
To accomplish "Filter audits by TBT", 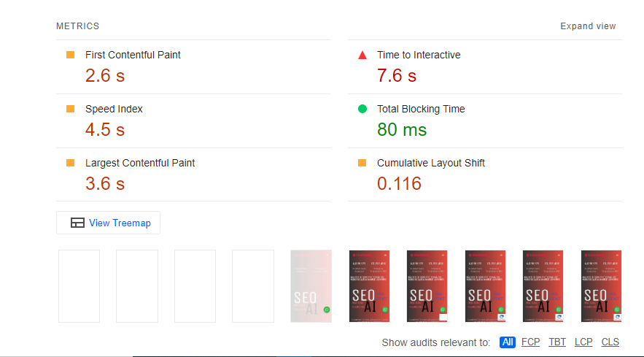I will click(x=557, y=342).
